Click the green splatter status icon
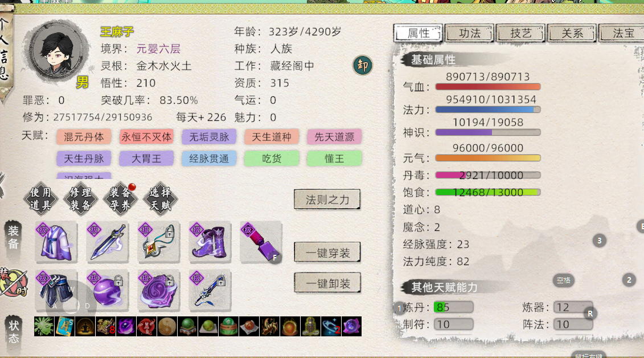The image size is (644, 358). [x=44, y=326]
